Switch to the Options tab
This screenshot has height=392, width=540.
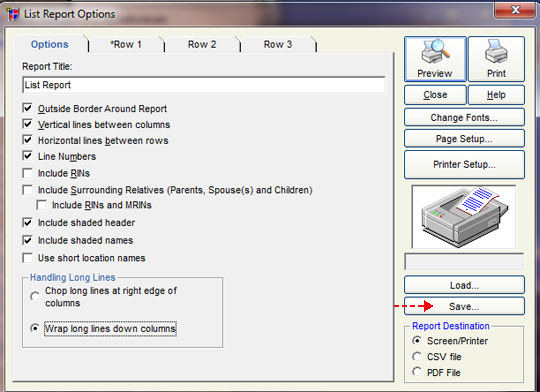(50, 44)
